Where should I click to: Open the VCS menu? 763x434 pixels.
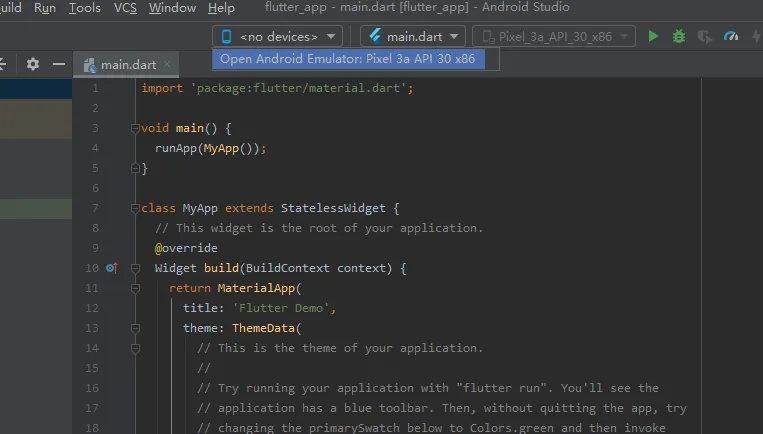click(125, 8)
